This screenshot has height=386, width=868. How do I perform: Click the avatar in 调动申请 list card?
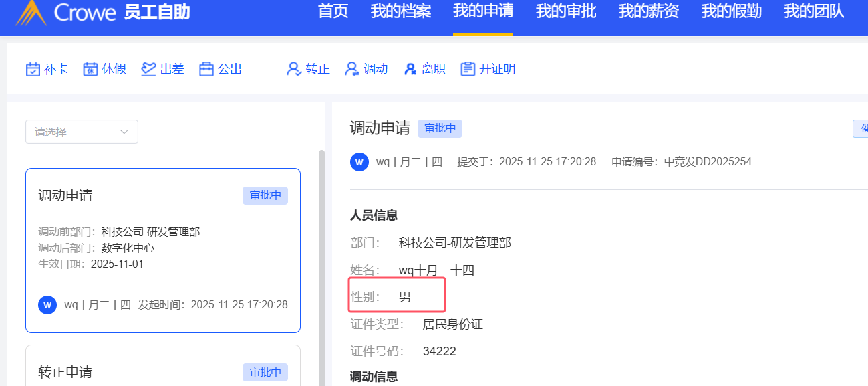coord(47,305)
